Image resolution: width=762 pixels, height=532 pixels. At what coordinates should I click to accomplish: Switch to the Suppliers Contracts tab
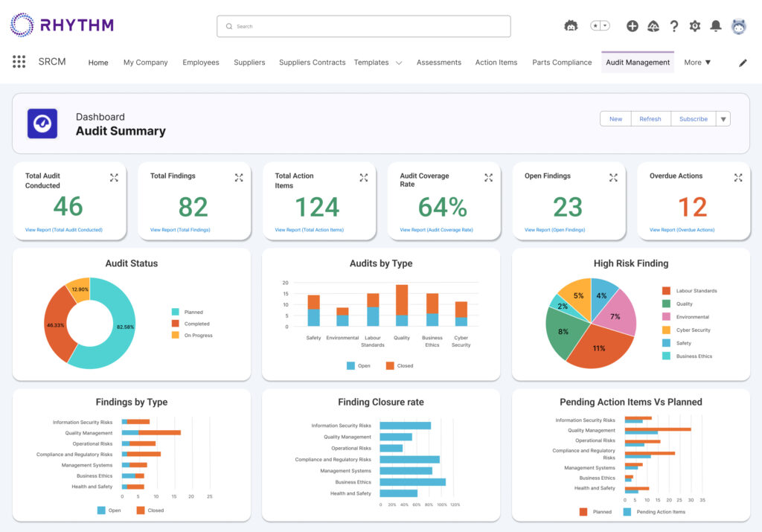pos(312,63)
